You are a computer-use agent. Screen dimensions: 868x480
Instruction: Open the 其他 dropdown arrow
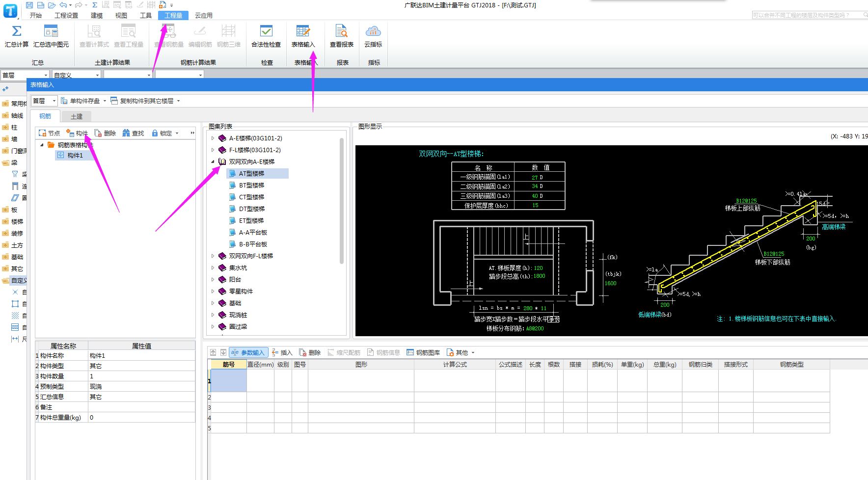pos(473,353)
